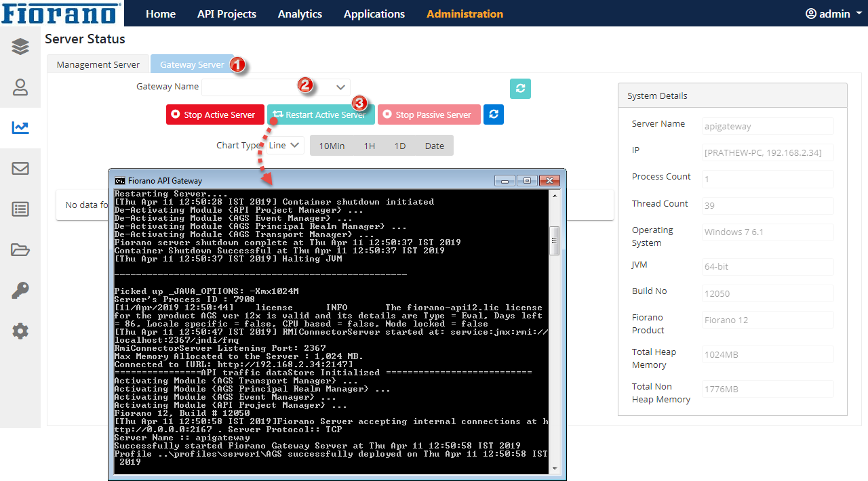The width and height of the screenshot is (868, 481).
Task: Click the Server Name field showing apigateway
Action: click(768, 126)
